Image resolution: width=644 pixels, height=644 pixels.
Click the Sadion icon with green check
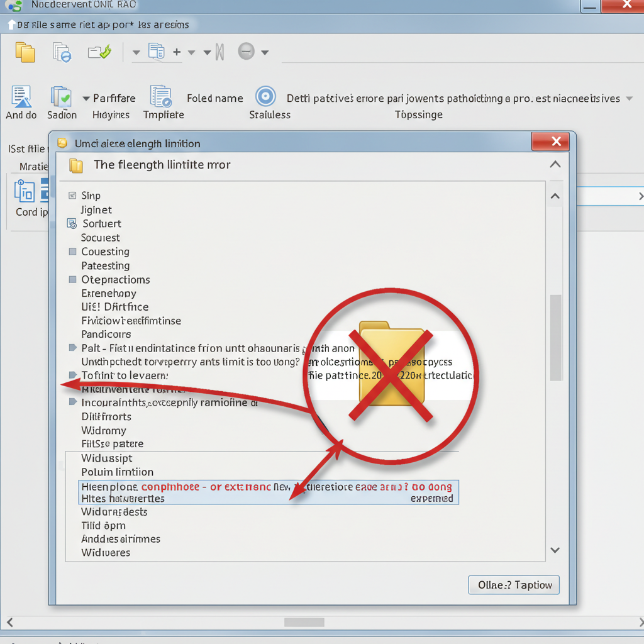[61, 97]
